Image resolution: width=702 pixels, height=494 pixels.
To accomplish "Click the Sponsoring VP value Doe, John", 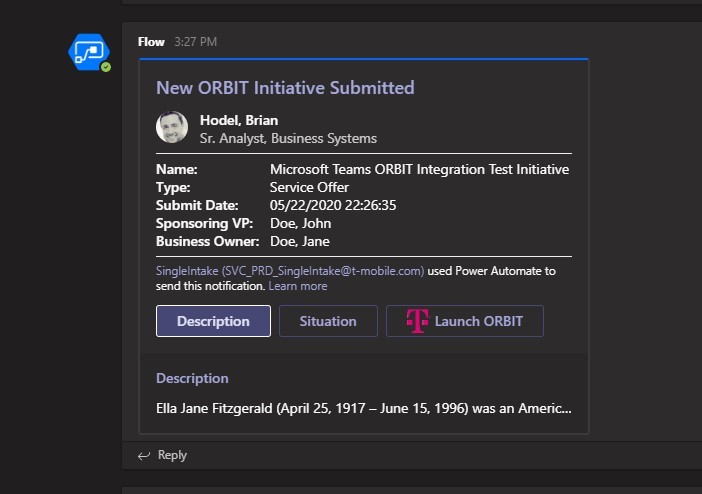I will [300, 223].
